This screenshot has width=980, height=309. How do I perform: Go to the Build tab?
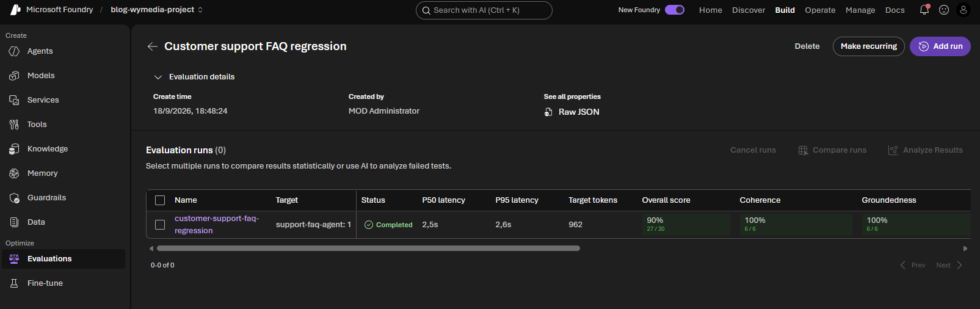coord(785,10)
